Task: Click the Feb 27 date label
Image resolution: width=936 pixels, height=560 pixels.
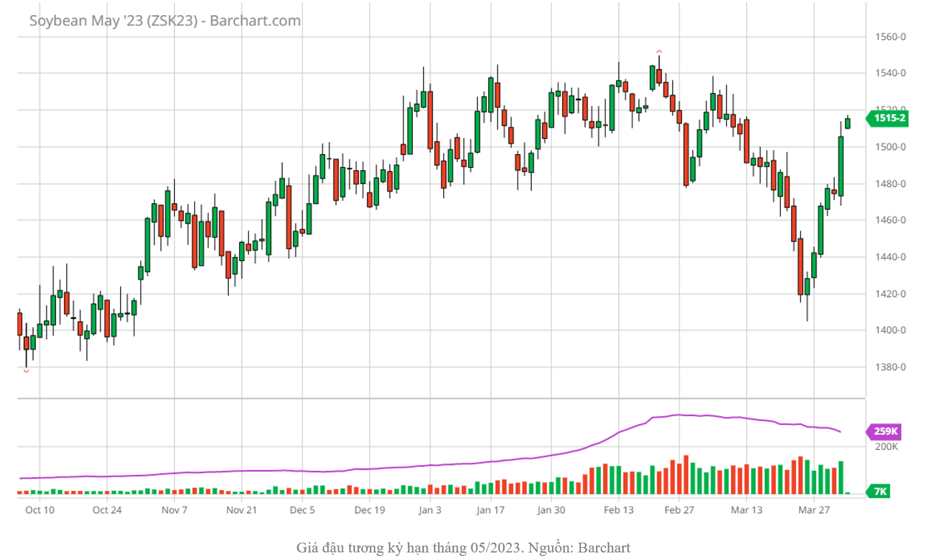Action: click(x=679, y=510)
